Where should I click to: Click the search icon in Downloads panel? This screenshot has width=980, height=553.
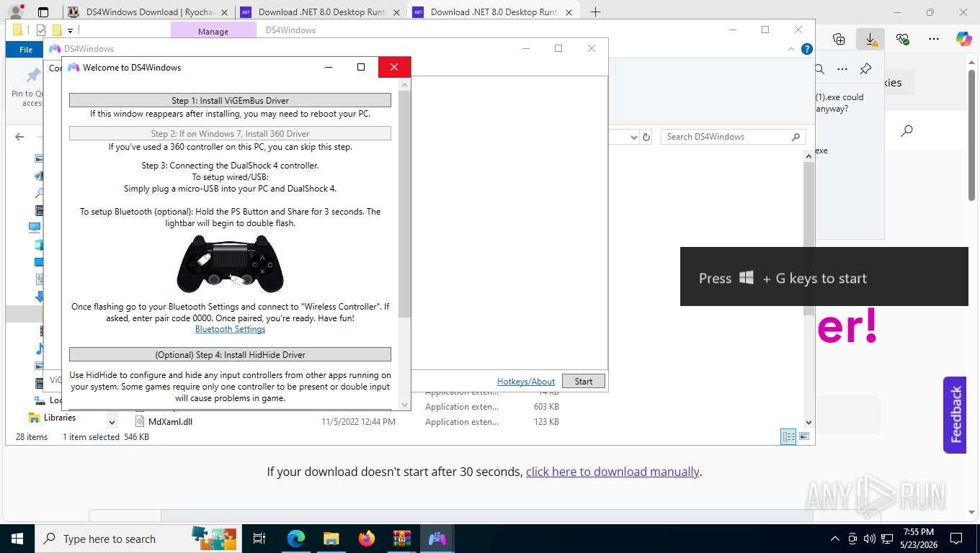(819, 69)
